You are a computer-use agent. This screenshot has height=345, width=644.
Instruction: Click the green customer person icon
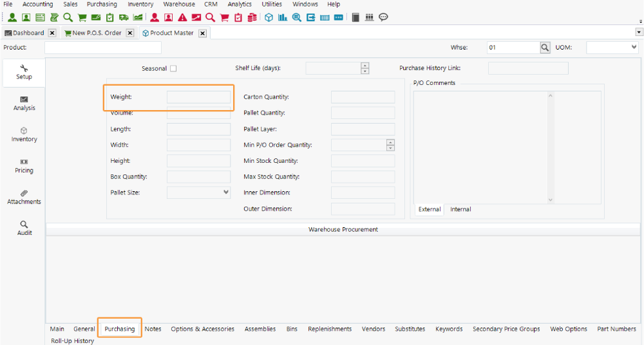point(12,17)
